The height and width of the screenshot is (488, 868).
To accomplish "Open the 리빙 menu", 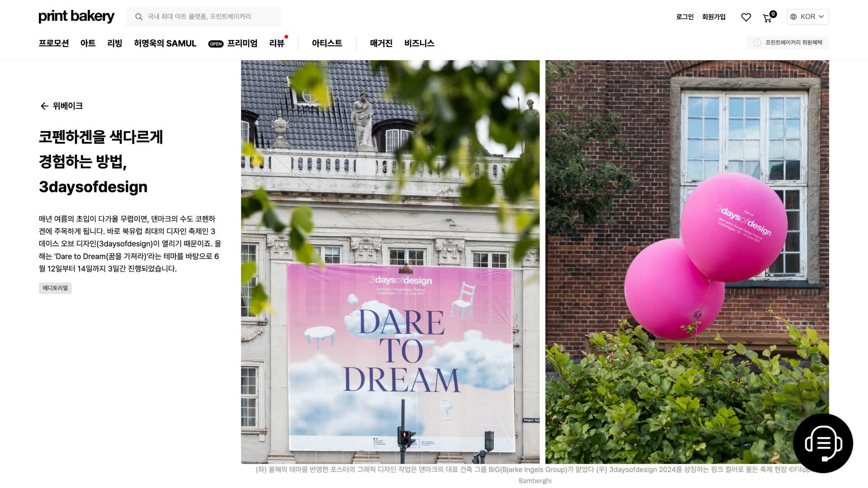I will 115,43.
